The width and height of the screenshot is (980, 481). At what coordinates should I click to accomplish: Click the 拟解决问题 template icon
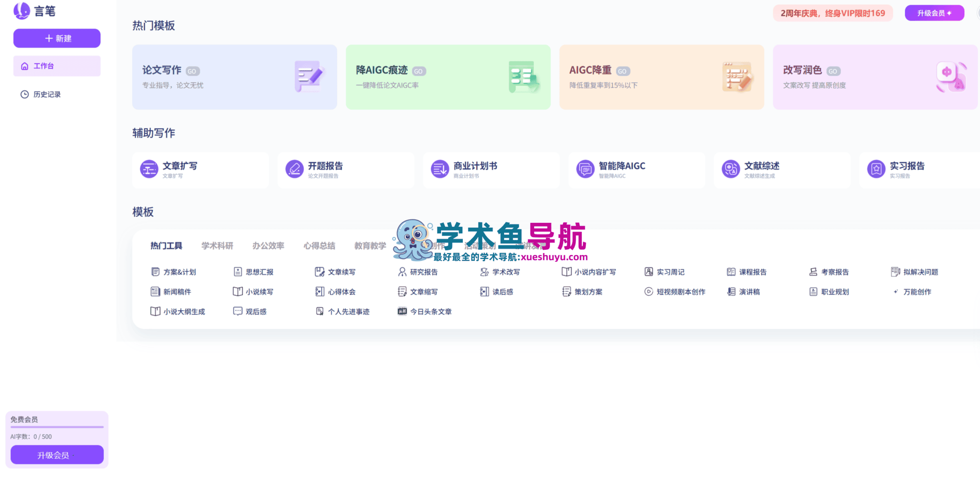point(895,272)
